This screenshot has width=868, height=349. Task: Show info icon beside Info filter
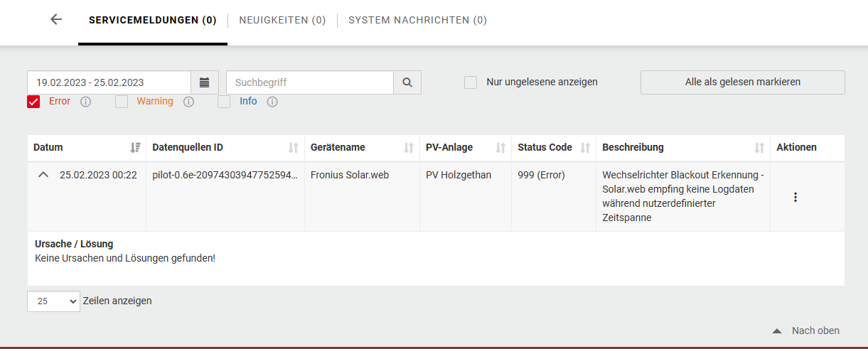(272, 102)
